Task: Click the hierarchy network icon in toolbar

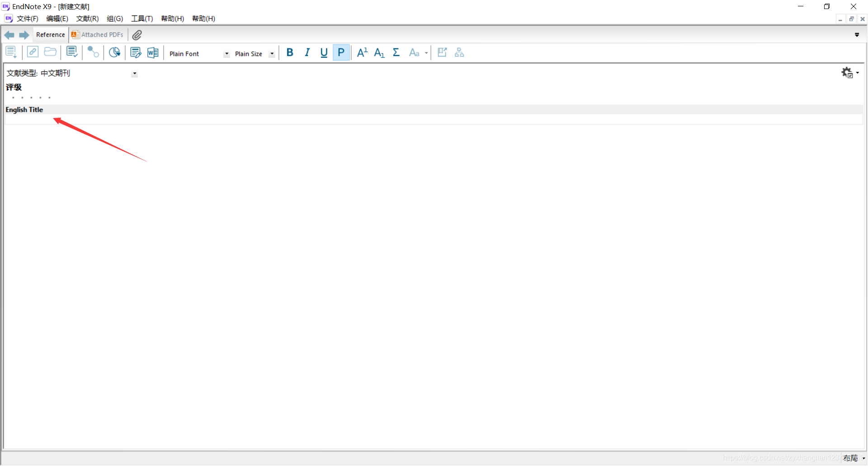Action: pos(459,52)
